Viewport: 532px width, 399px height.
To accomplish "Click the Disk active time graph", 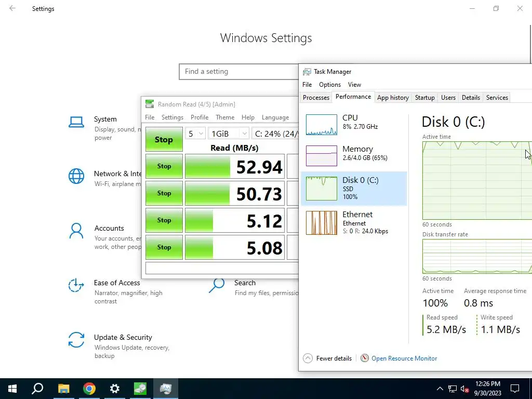I will pyautogui.click(x=477, y=180).
